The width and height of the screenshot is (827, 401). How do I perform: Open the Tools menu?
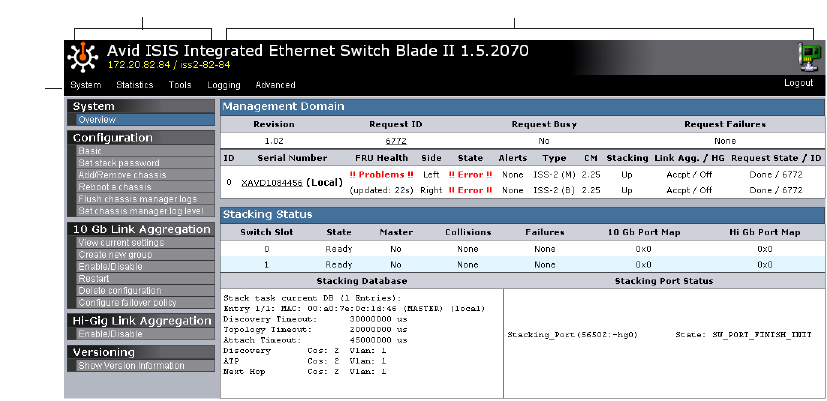point(180,85)
